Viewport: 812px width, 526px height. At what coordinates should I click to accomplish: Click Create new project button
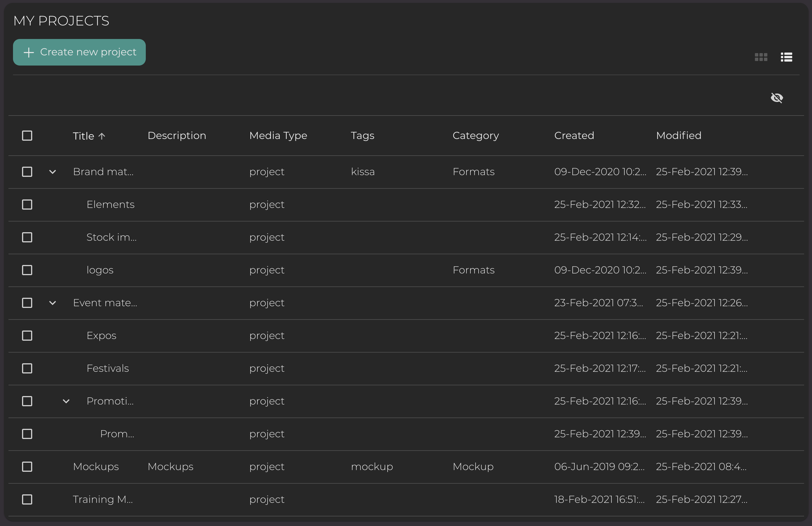click(79, 52)
